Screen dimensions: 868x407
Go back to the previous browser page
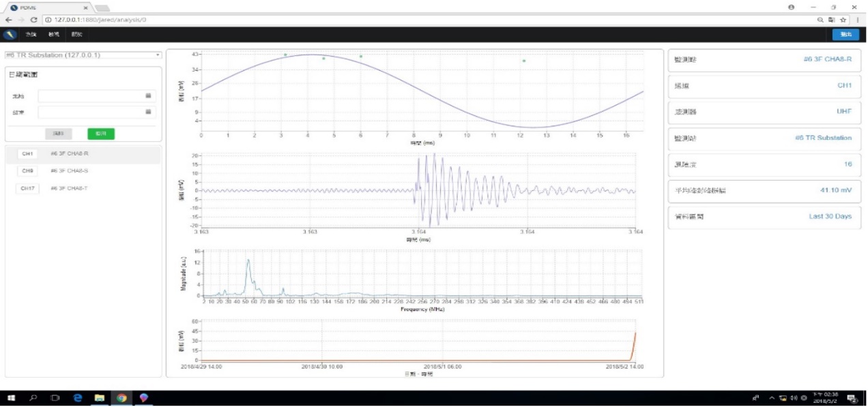coord(8,20)
